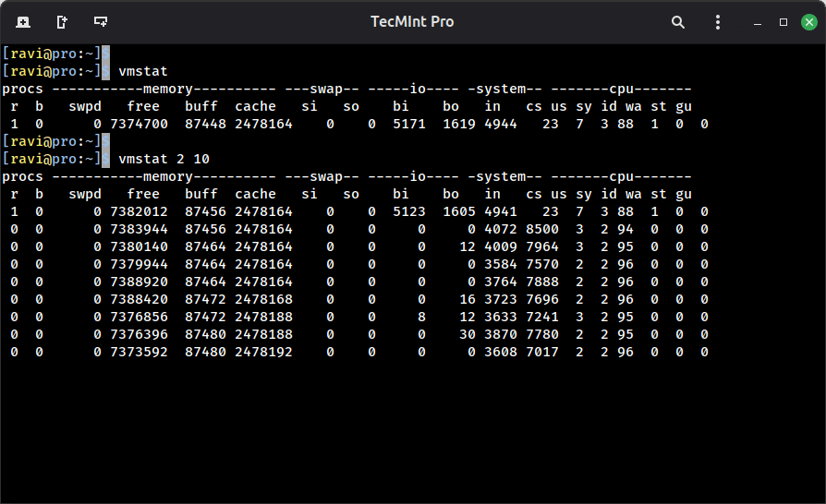Minimize the TecMint Pro window
The width and height of the screenshot is (826, 504).
[758, 22]
